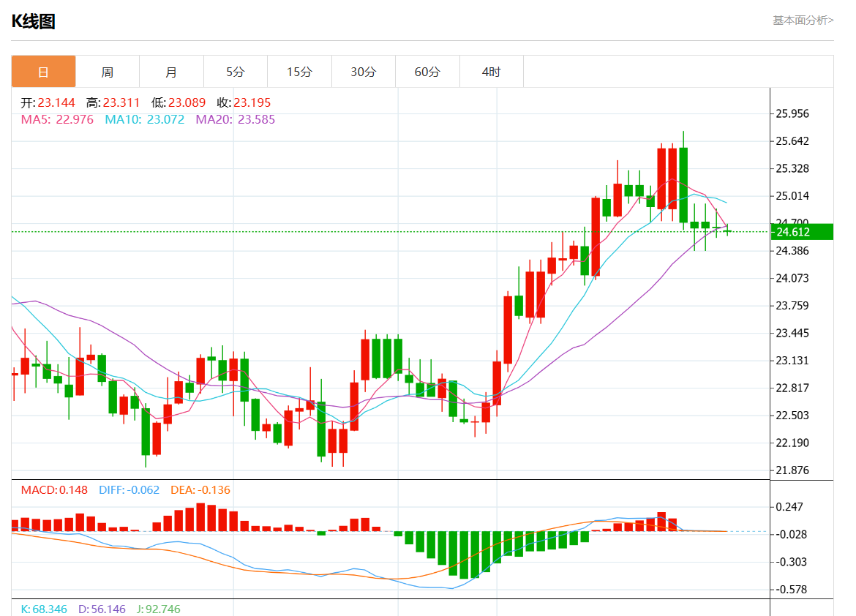Open the 15分 interval tab
856x616 pixels.
(x=299, y=72)
